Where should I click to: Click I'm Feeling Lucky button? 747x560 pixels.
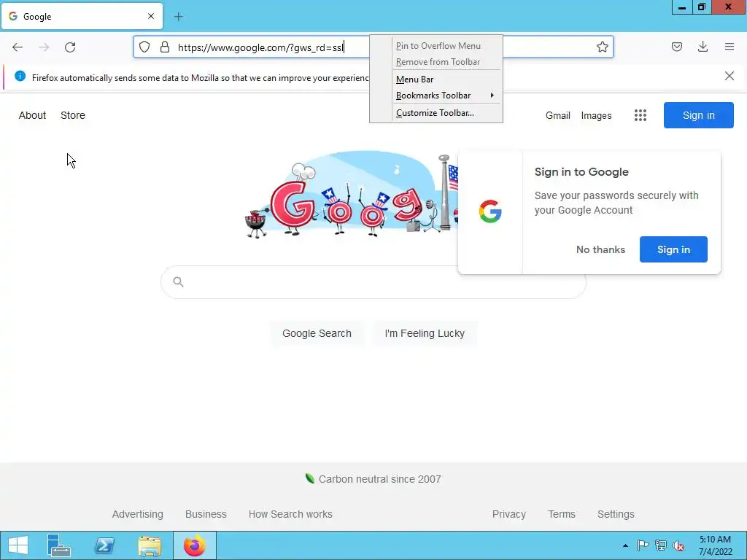pyautogui.click(x=425, y=333)
